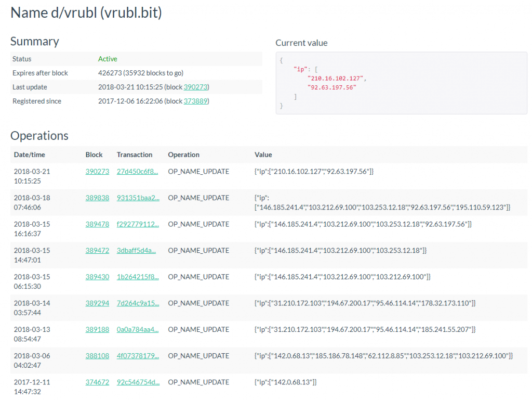
Task: Open transaction 0a0a784aa4... link
Action: [x=138, y=329]
